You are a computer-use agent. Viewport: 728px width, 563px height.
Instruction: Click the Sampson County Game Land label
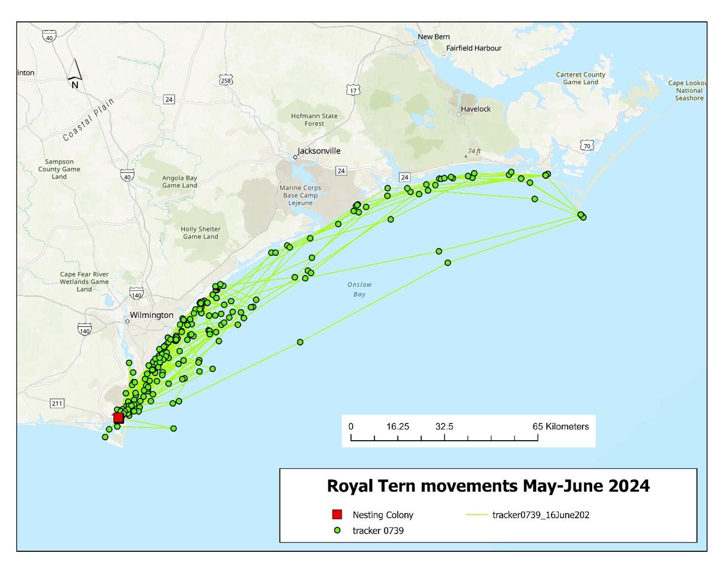59,169
